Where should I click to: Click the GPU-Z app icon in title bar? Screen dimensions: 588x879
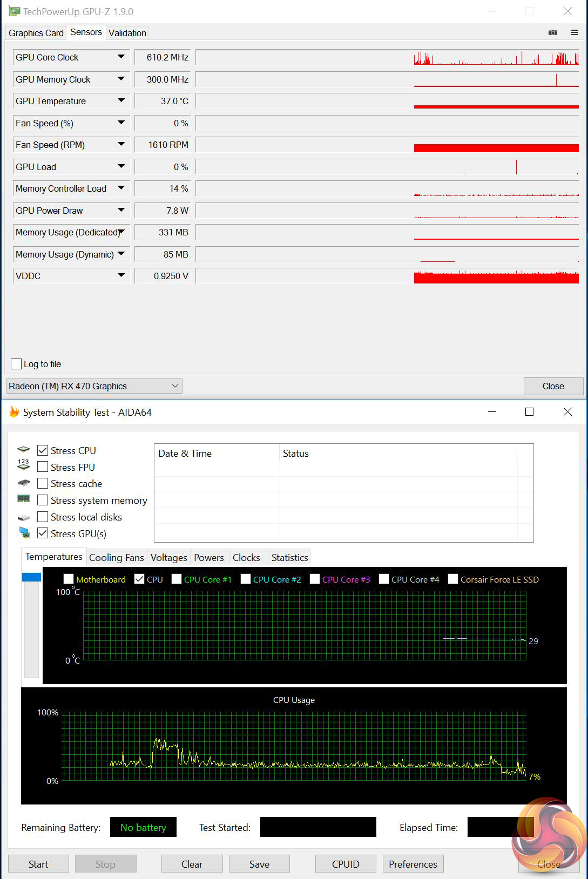pyautogui.click(x=14, y=11)
